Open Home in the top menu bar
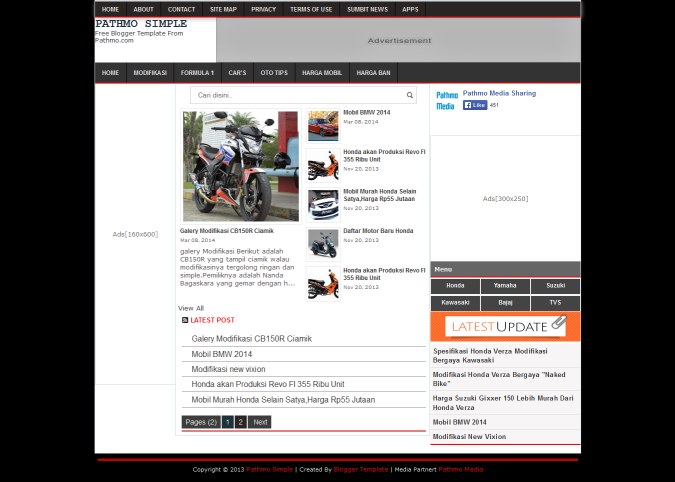Viewport: 675px width, 482px height. pyautogui.click(x=110, y=9)
